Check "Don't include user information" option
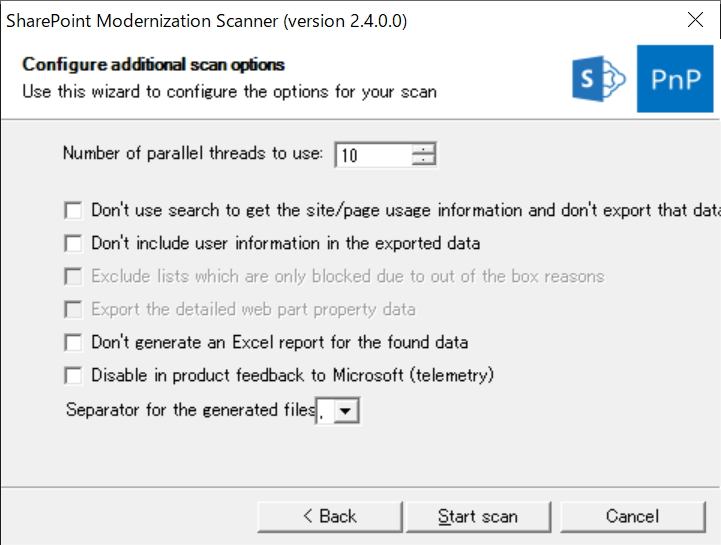The image size is (721, 545). point(73,243)
